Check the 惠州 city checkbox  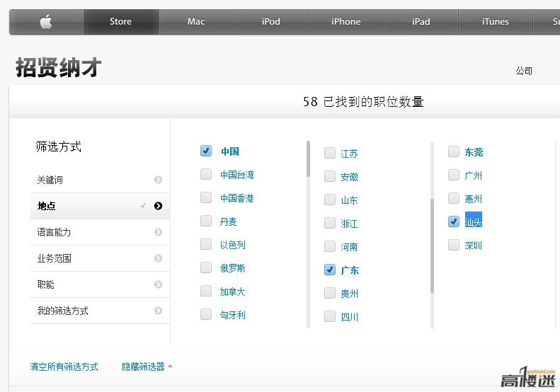pyautogui.click(x=454, y=198)
